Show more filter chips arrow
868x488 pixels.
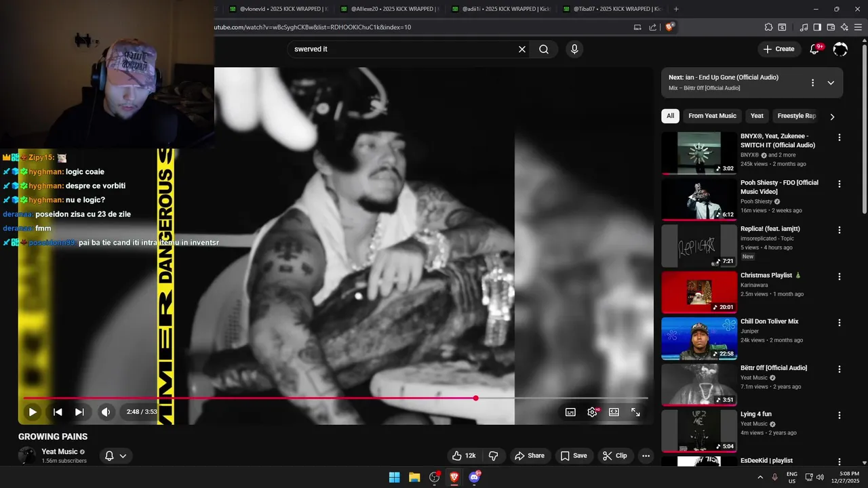(x=832, y=117)
